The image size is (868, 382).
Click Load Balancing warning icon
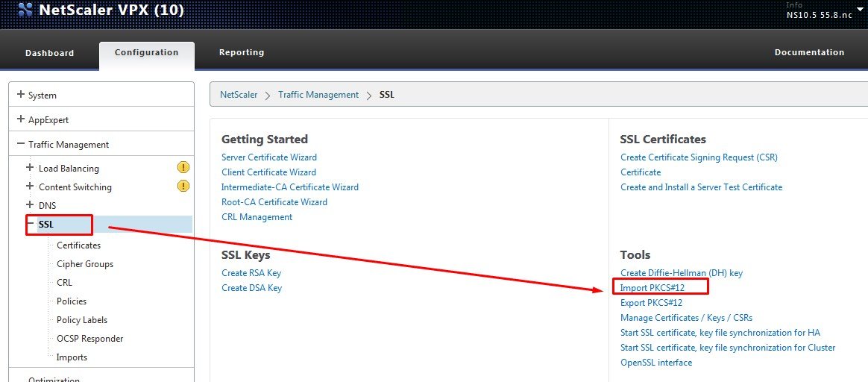183,168
